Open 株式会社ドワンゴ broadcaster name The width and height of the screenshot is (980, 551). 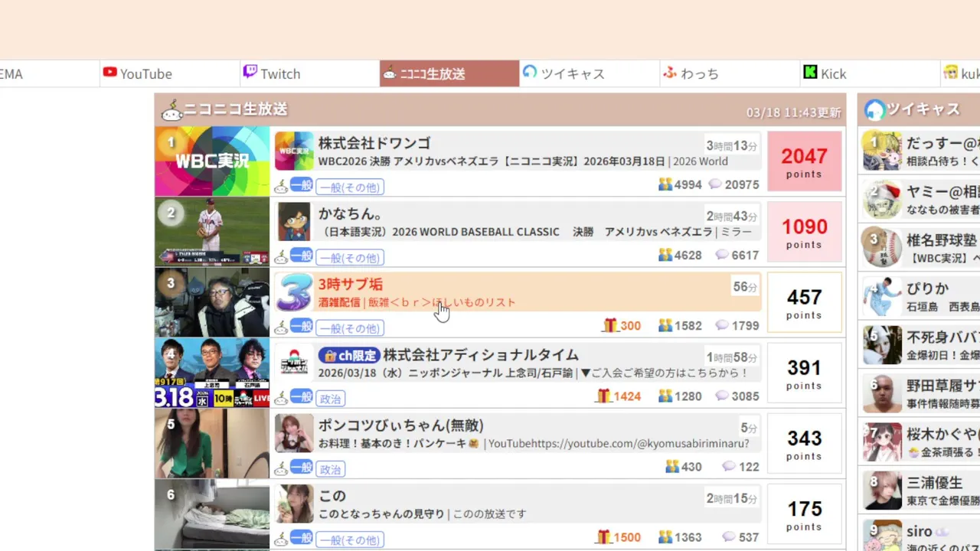pyautogui.click(x=374, y=143)
